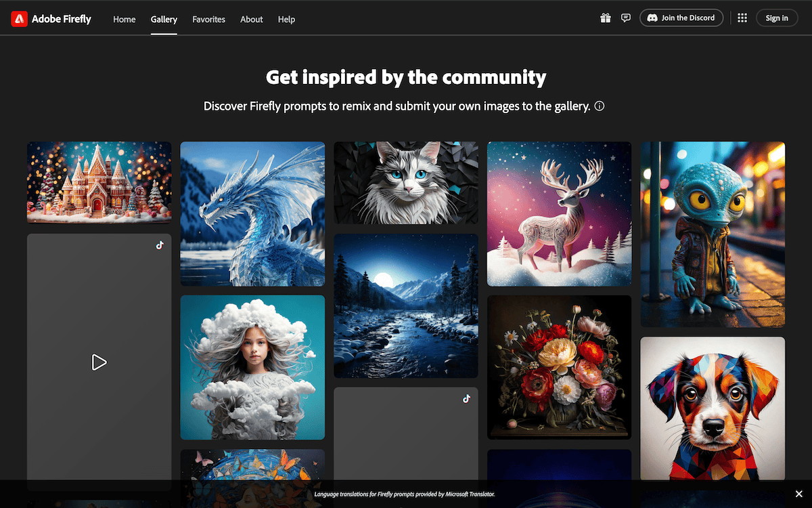Open the gift icon in header

pyautogui.click(x=606, y=18)
